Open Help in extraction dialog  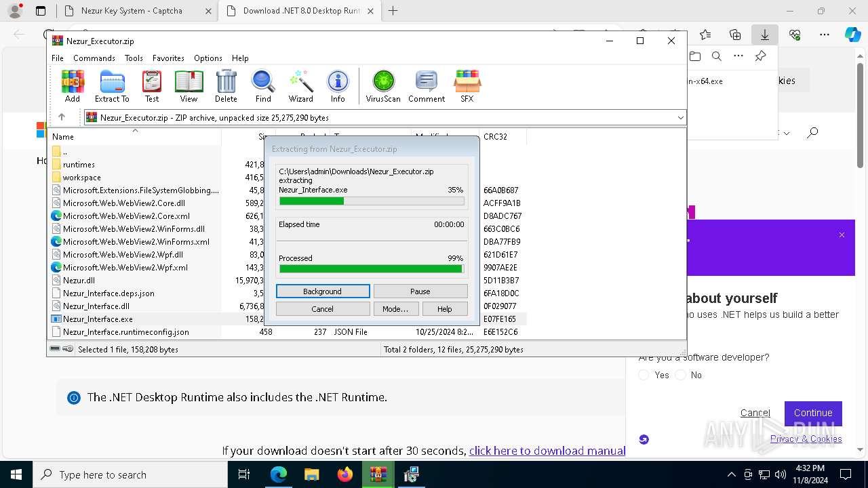[x=445, y=308]
